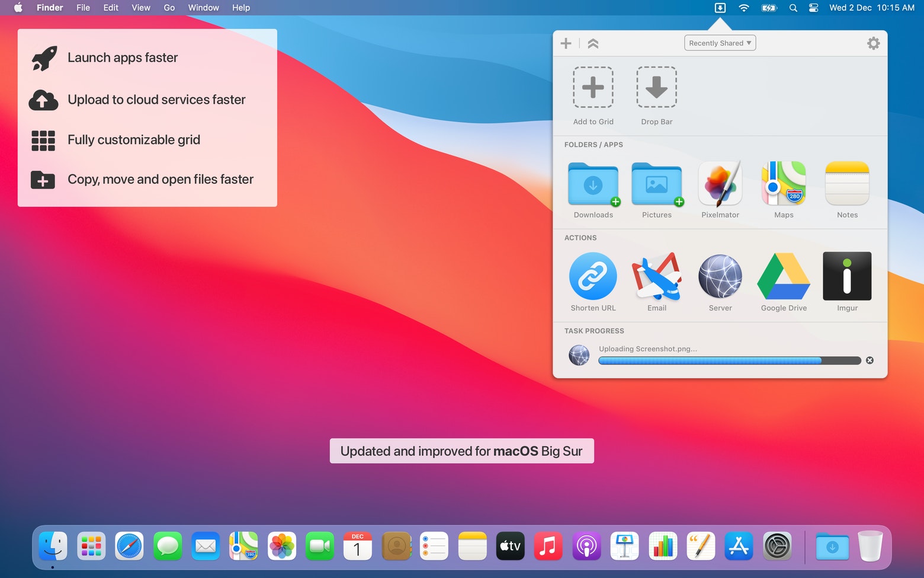Open Dropzone settings gear
Screen dimensions: 924x578
tap(874, 43)
